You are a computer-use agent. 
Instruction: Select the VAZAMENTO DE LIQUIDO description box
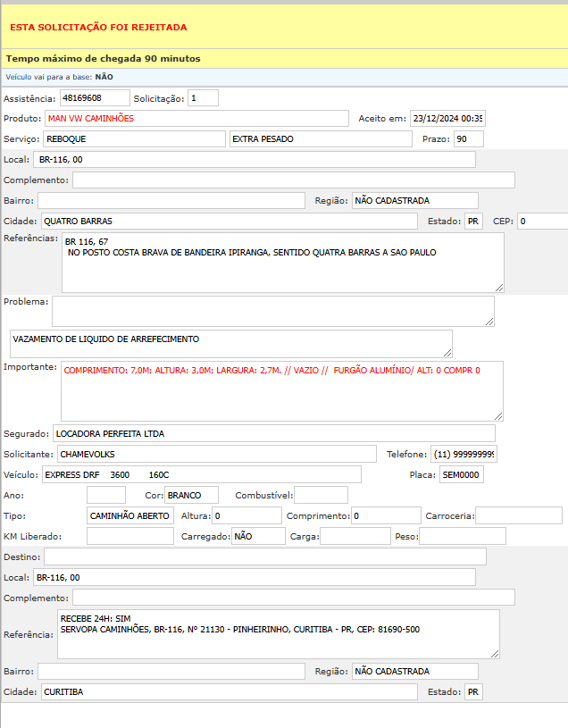[x=230, y=344]
